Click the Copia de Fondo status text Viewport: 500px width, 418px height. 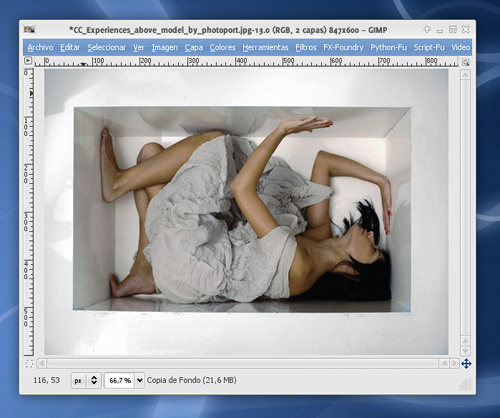[192, 380]
